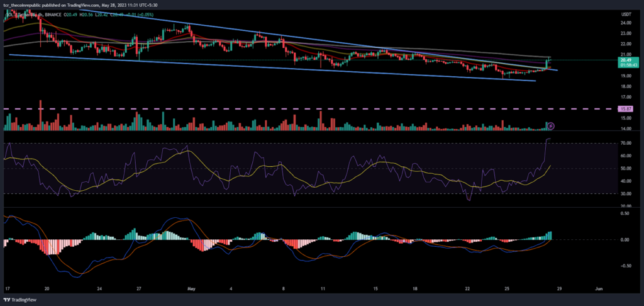Image resolution: width=644 pixels, height=306 pixels.
Task: Click the 17.00 price axis label
Action: [x=627, y=98]
